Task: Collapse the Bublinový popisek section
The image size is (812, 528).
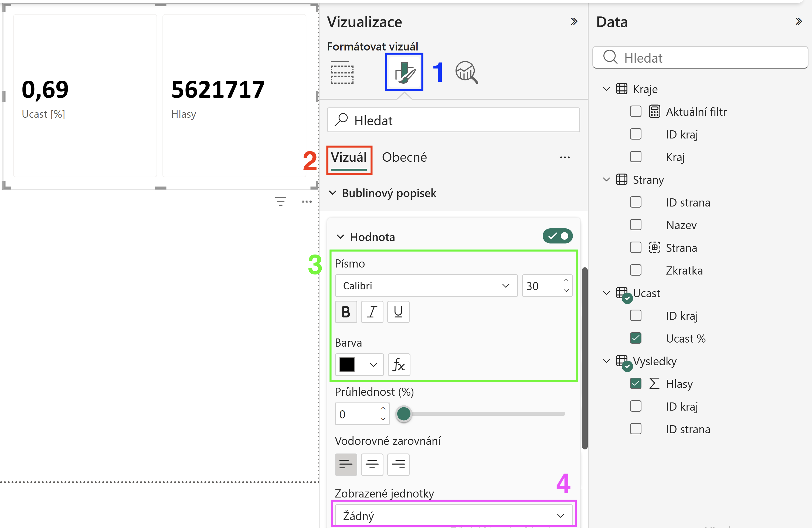Action: click(333, 193)
